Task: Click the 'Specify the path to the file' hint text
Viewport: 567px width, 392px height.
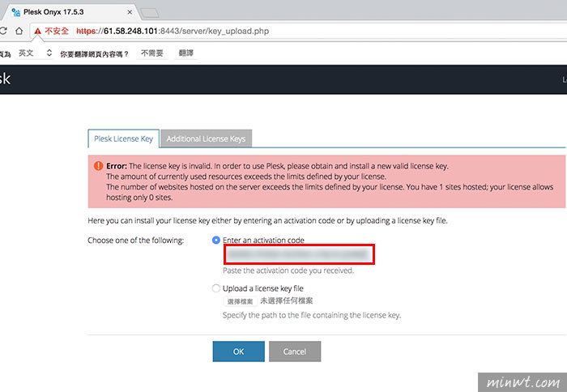Action: click(312, 315)
